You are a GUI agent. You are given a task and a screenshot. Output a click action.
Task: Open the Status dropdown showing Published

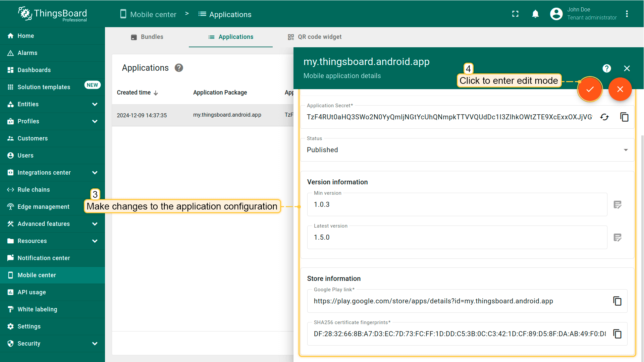(467, 150)
